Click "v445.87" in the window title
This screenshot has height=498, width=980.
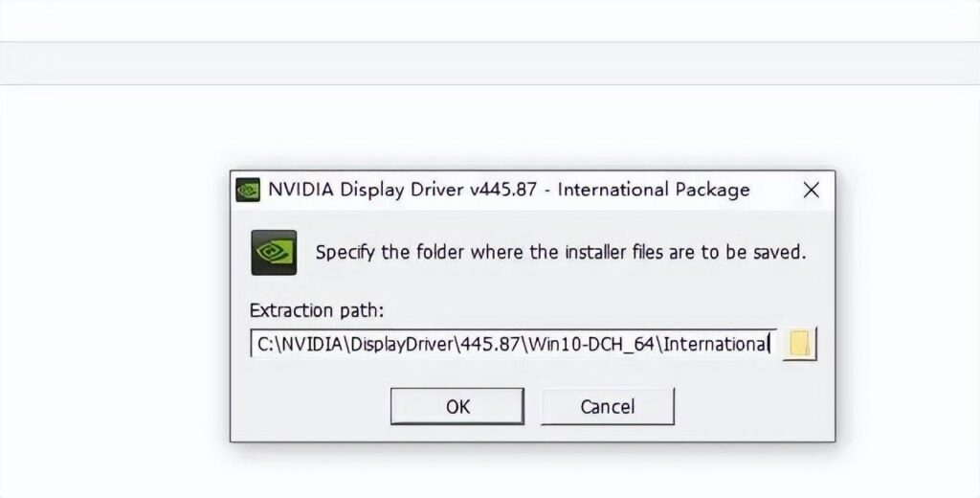(505, 190)
